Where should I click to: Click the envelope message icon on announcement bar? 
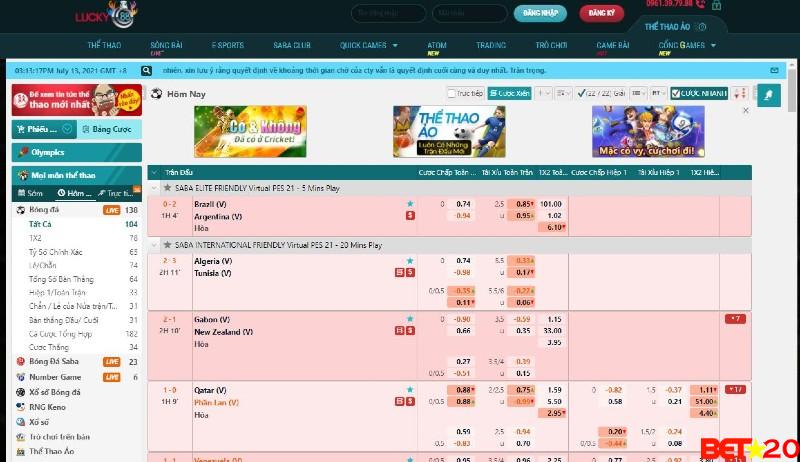[775, 71]
